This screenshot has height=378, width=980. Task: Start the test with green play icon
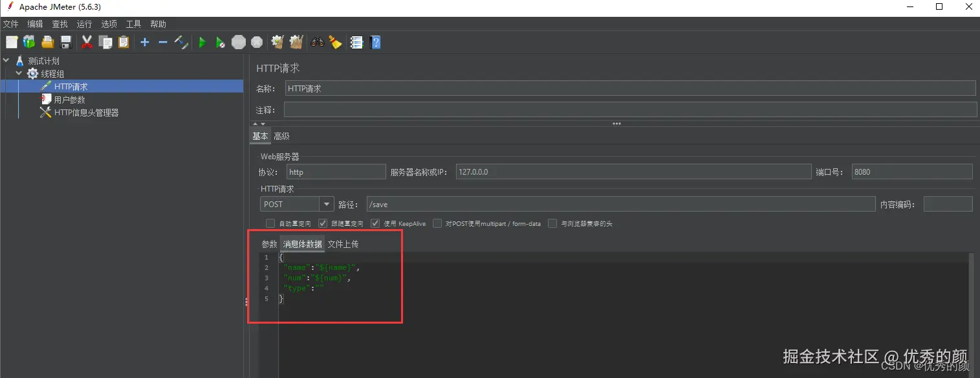tap(202, 42)
